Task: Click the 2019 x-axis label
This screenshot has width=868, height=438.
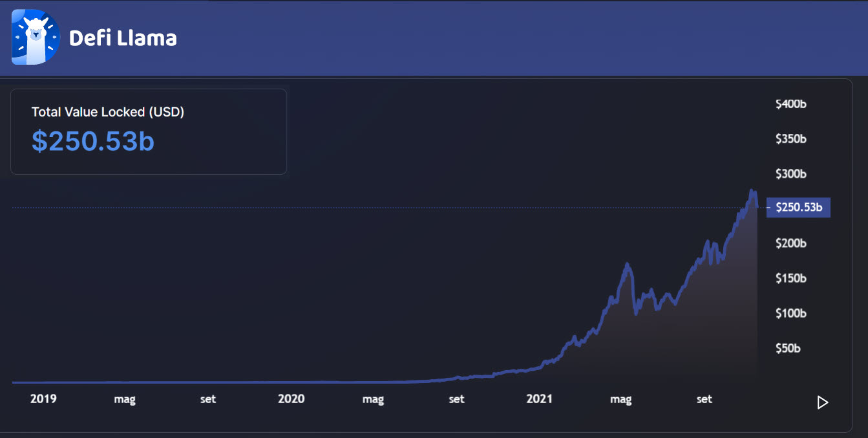Action: 43,399
